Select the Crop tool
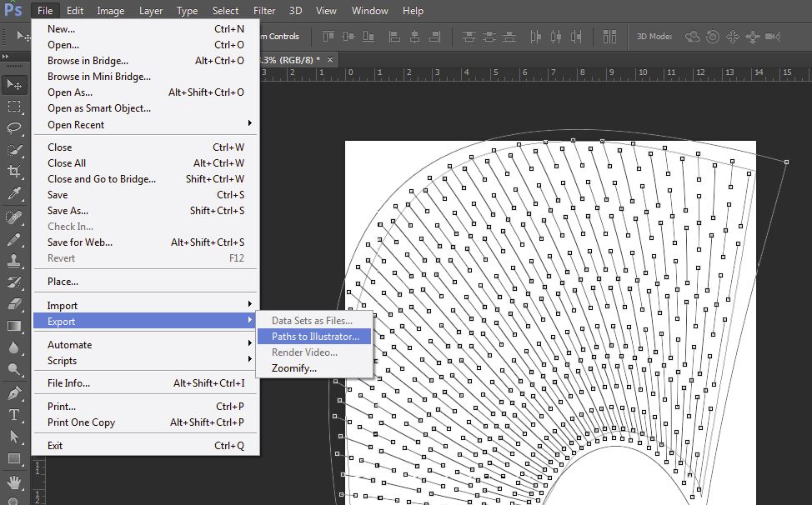The width and height of the screenshot is (812, 505). click(14, 172)
